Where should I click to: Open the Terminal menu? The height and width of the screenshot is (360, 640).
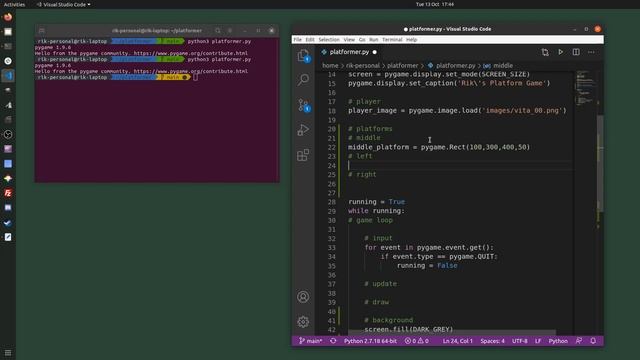(x=392, y=40)
